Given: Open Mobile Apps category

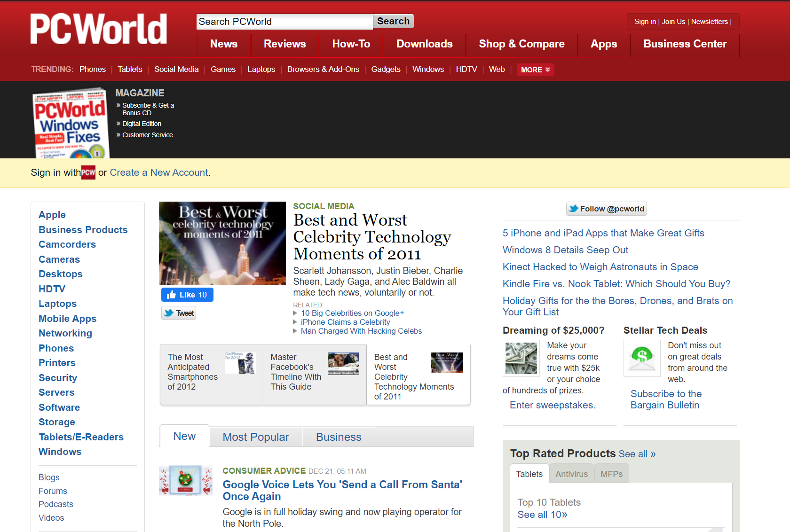Looking at the screenshot, I should tap(67, 319).
